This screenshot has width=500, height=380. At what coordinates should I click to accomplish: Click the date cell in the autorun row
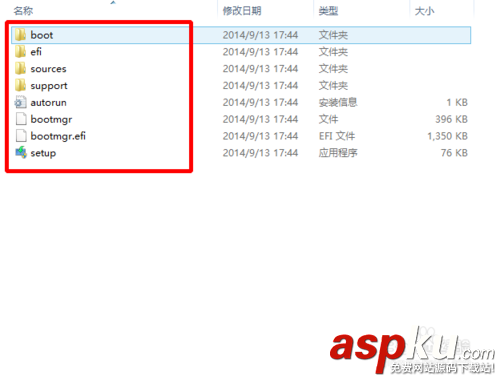[260, 102]
